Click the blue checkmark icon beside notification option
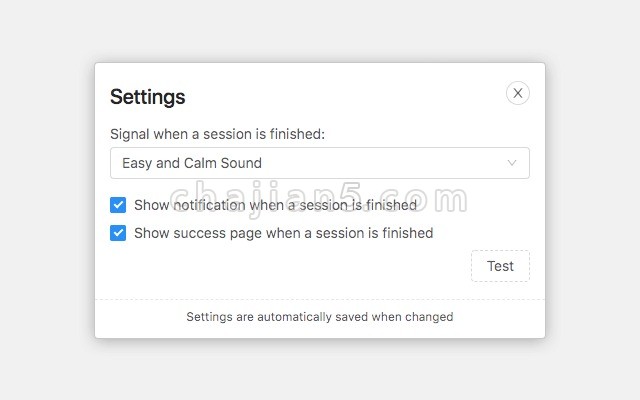This screenshot has height=400, width=640. (x=118, y=205)
